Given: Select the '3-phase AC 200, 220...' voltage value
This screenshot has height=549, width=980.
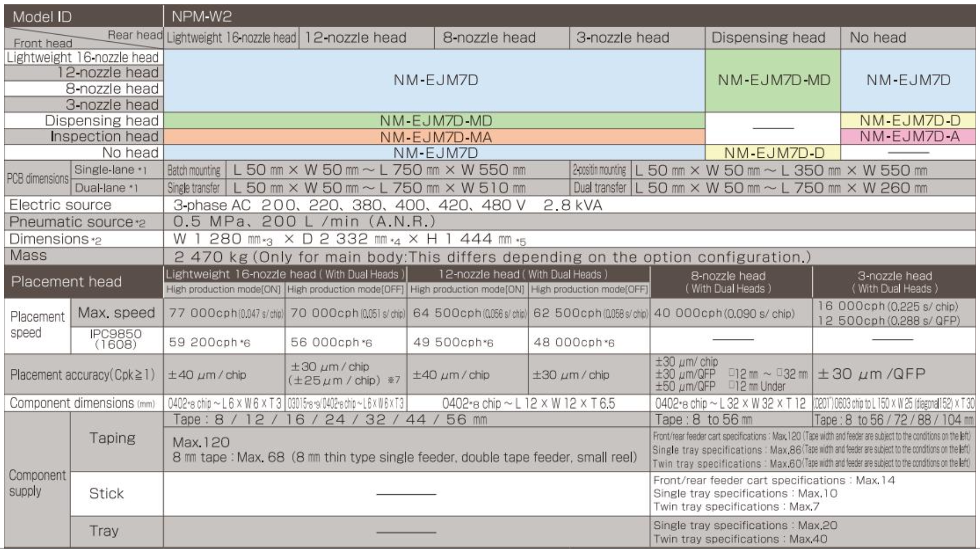Looking at the screenshot, I should tap(387, 206).
